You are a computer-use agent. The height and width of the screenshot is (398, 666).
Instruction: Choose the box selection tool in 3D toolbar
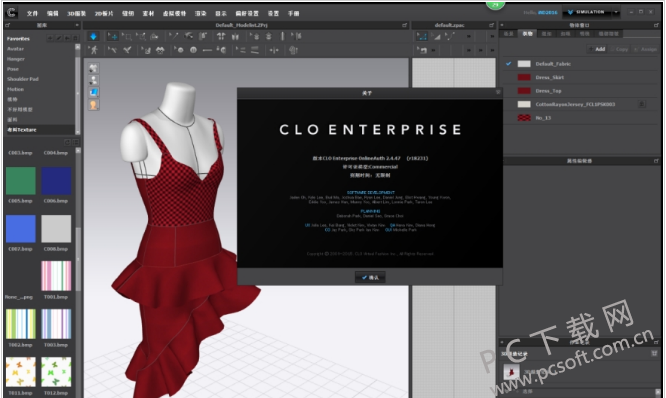point(127,37)
